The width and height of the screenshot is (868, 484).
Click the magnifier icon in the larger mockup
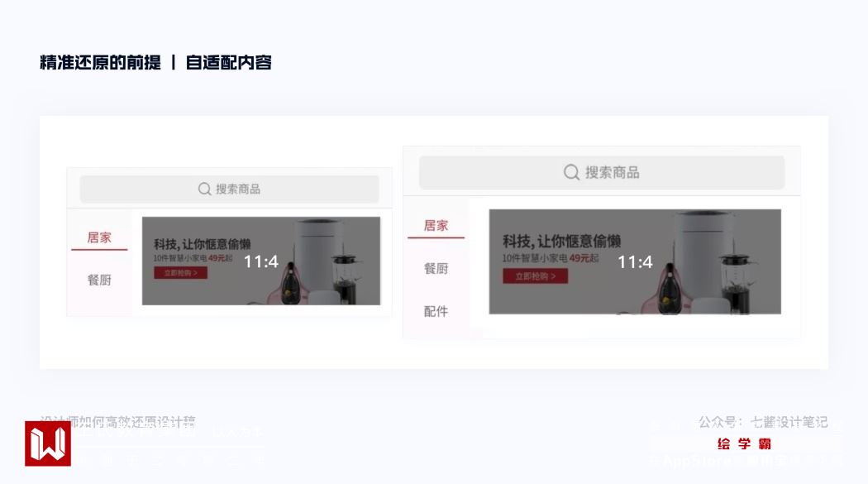coord(571,172)
